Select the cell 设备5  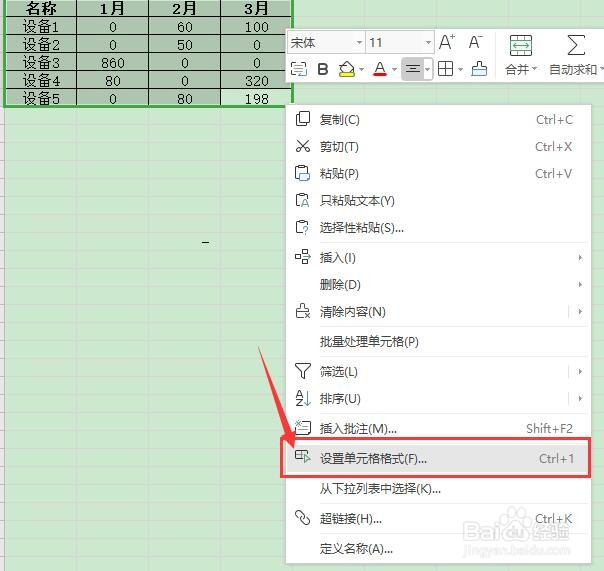point(41,98)
